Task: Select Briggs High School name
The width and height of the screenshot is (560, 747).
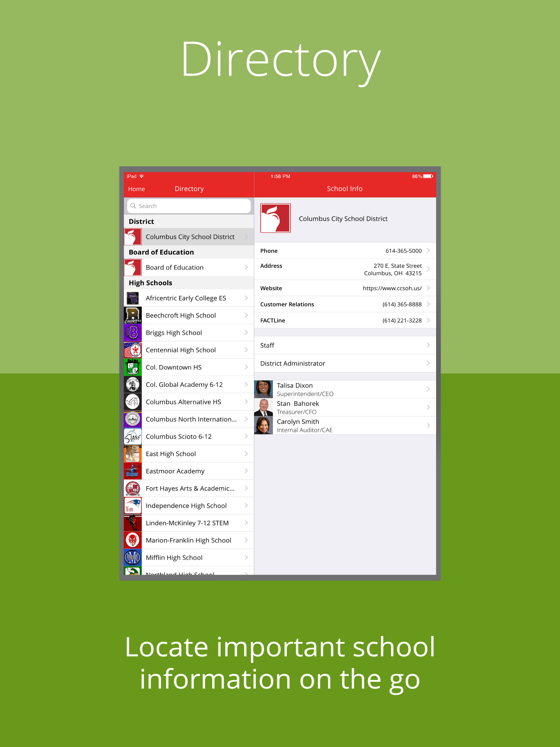Action: (x=174, y=333)
